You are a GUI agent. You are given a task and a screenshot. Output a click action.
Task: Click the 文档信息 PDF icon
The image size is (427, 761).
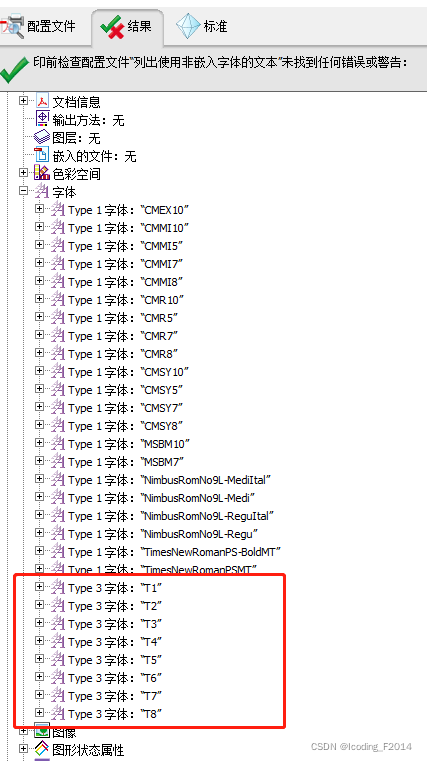point(43,101)
